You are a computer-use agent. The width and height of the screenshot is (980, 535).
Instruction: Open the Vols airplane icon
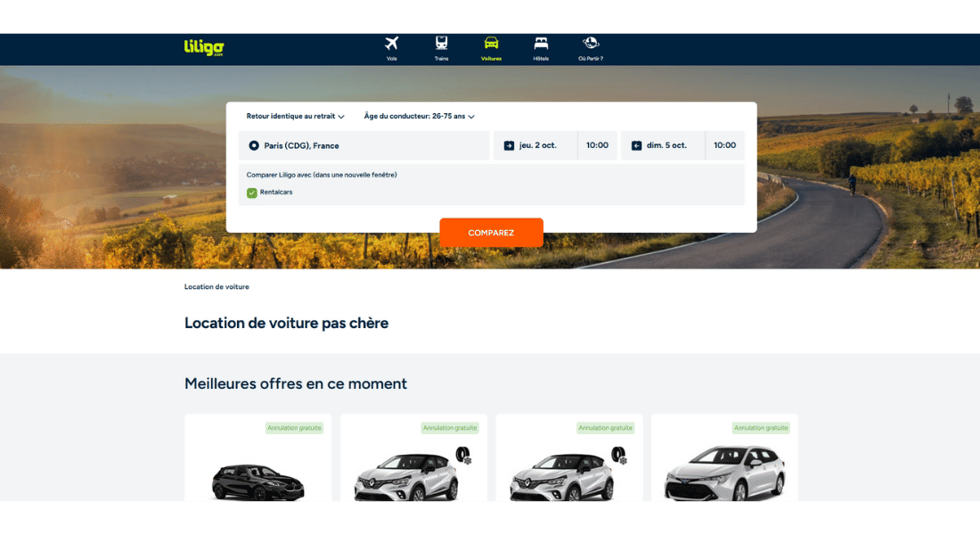pos(391,44)
